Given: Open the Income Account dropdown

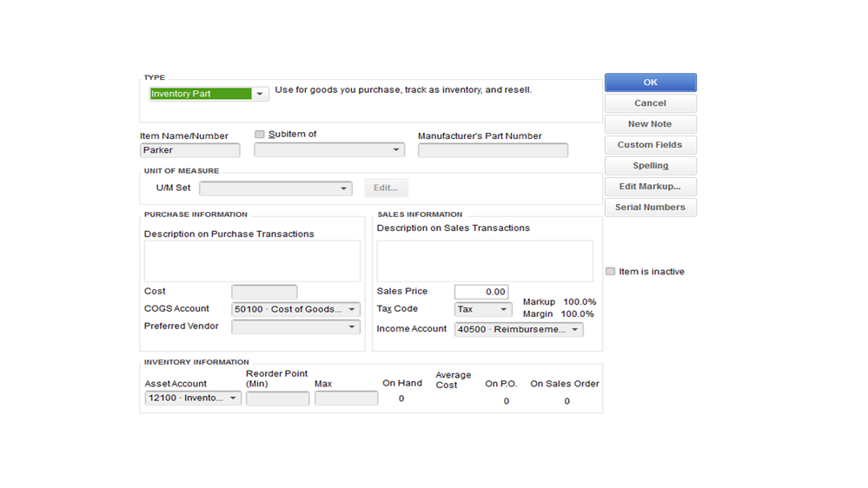Looking at the screenshot, I should (574, 330).
